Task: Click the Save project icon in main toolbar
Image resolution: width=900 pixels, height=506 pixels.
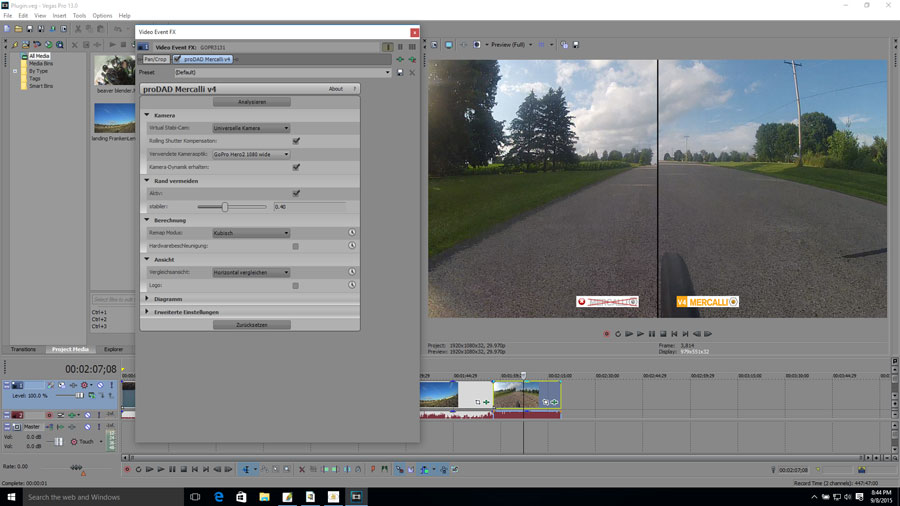Action: tap(29, 29)
